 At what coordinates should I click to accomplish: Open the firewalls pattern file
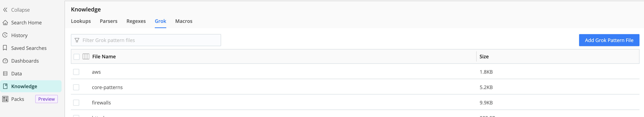click(x=101, y=103)
